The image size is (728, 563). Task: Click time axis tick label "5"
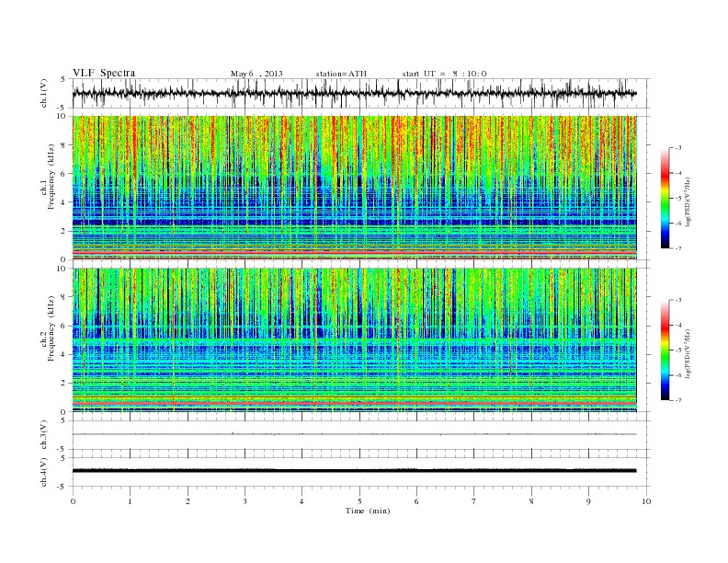coord(359,501)
